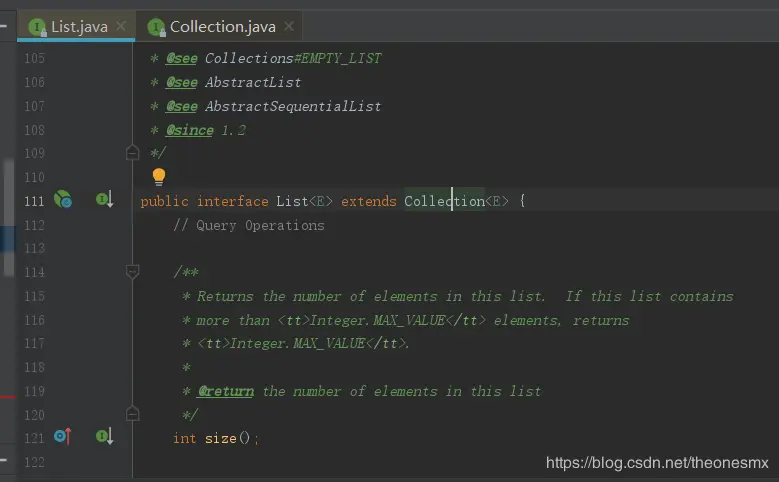Click the @since tag on line 108
The width and height of the screenshot is (779, 482).
click(x=189, y=130)
